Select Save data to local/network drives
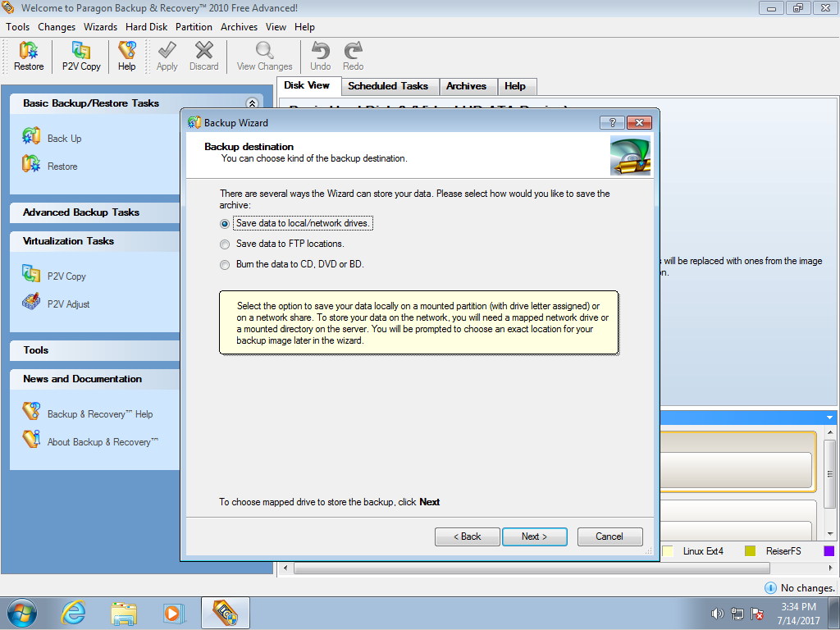Viewport: 840px width, 630px height. pos(225,223)
